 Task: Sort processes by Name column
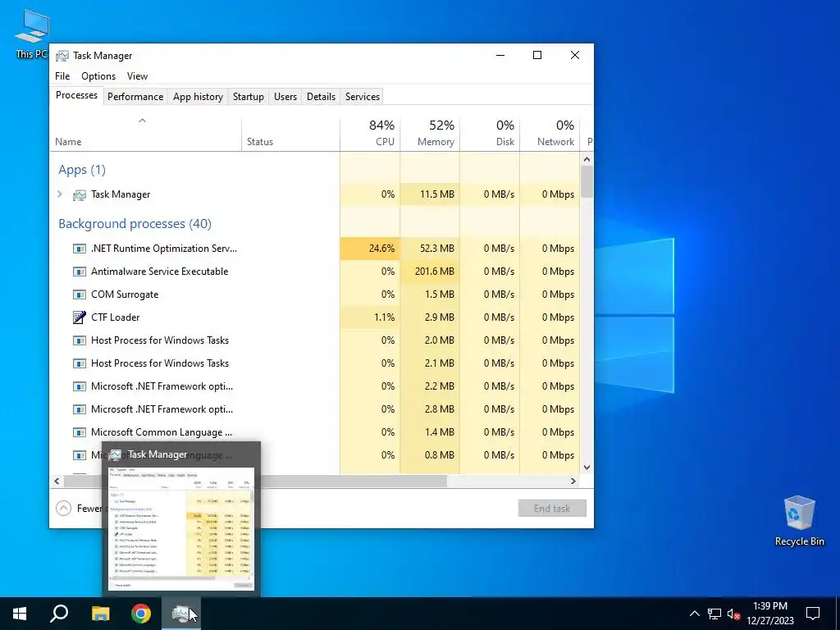pyautogui.click(x=146, y=134)
